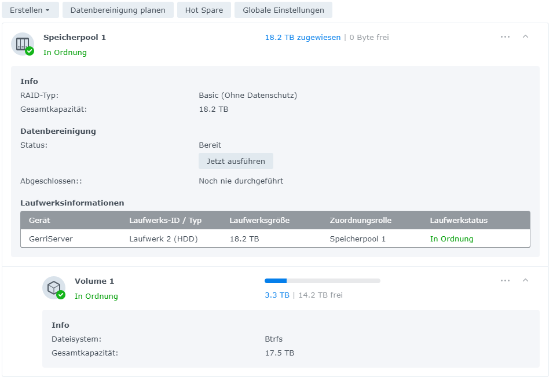Viewport: 553px width, 392px height.
Task: Click In Ordnung under Volume 1
Action: [x=96, y=296]
